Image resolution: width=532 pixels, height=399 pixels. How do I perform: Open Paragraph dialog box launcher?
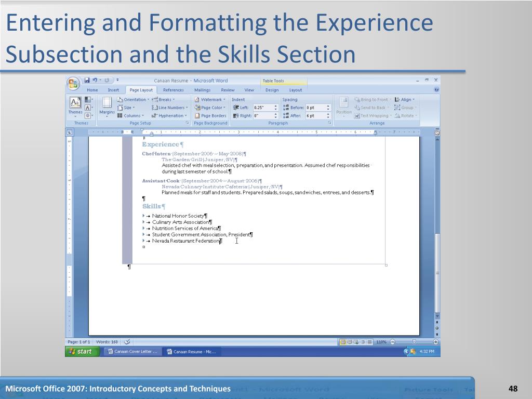329,123
